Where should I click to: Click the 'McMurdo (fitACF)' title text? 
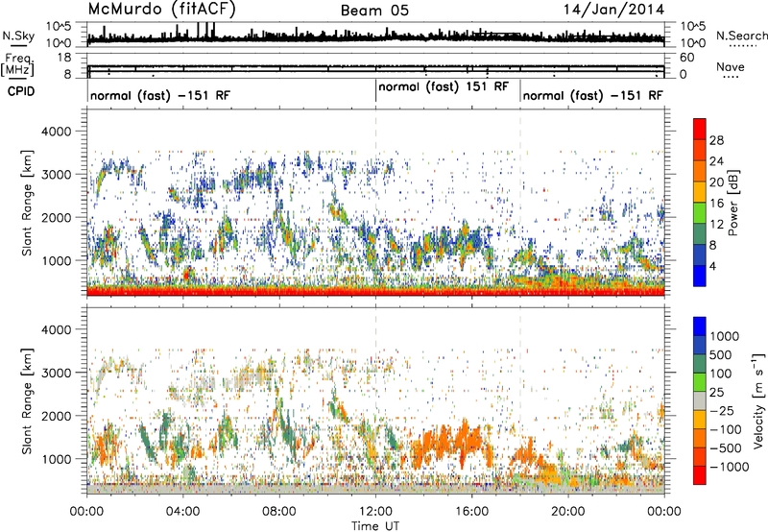tap(161, 10)
